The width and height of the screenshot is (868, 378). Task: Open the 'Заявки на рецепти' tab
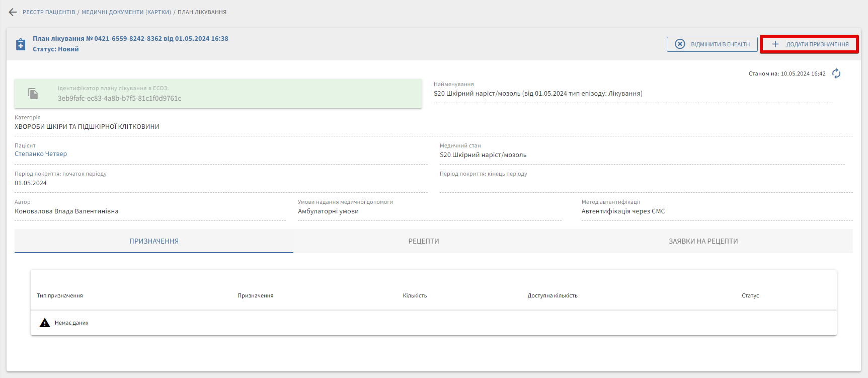[703, 242]
